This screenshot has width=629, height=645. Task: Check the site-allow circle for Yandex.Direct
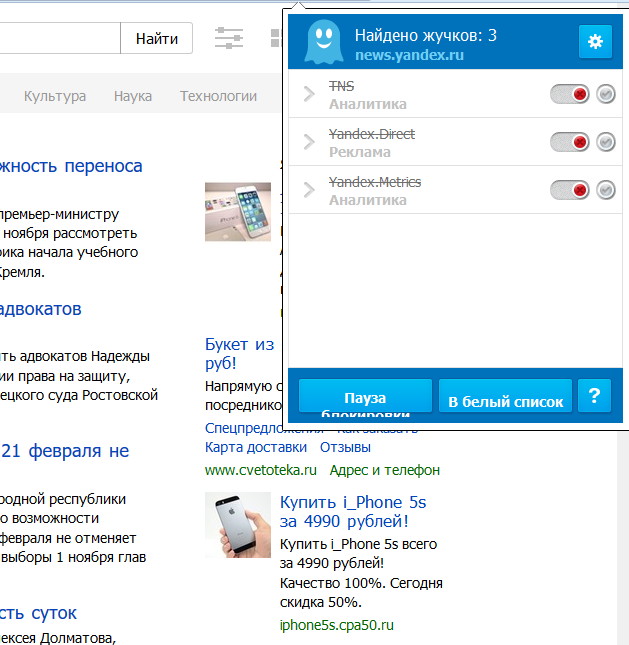pyautogui.click(x=606, y=142)
